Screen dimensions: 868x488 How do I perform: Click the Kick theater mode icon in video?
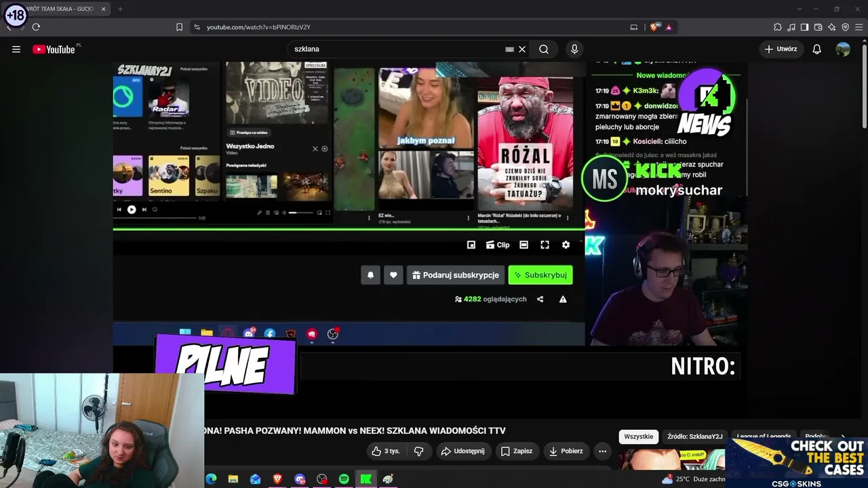pos(524,245)
